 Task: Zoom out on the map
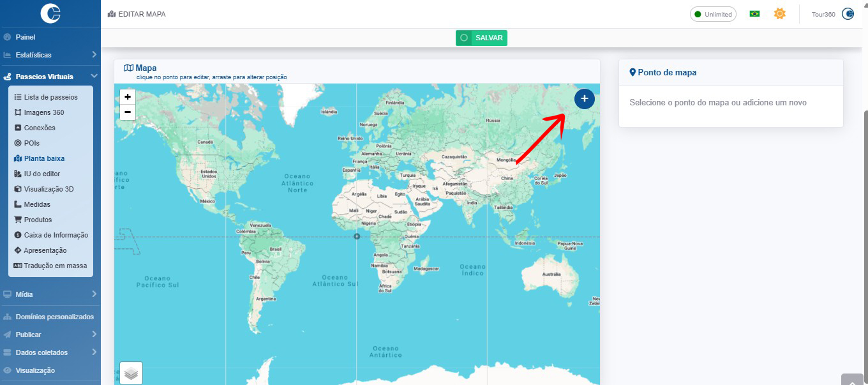point(128,112)
